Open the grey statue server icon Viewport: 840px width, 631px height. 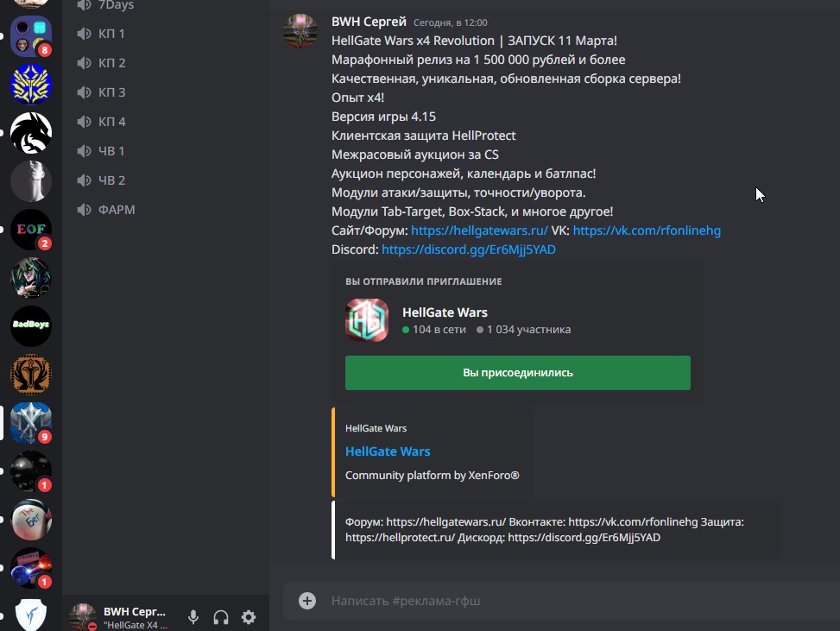coord(31,181)
